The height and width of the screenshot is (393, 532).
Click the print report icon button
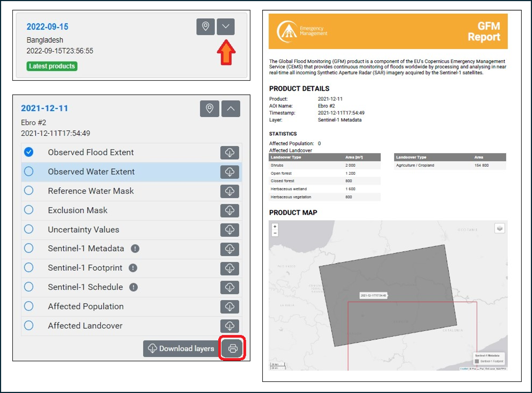coord(232,348)
